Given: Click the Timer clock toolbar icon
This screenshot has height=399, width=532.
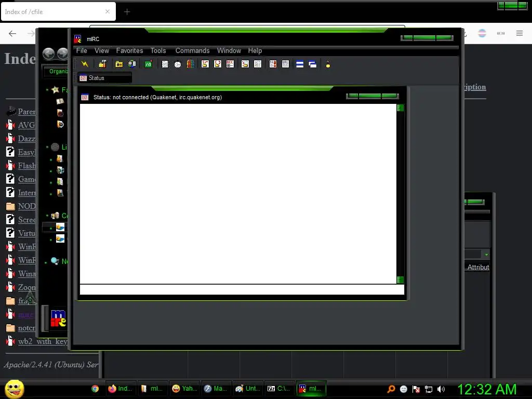Looking at the screenshot, I should click(x=178, y=64).
